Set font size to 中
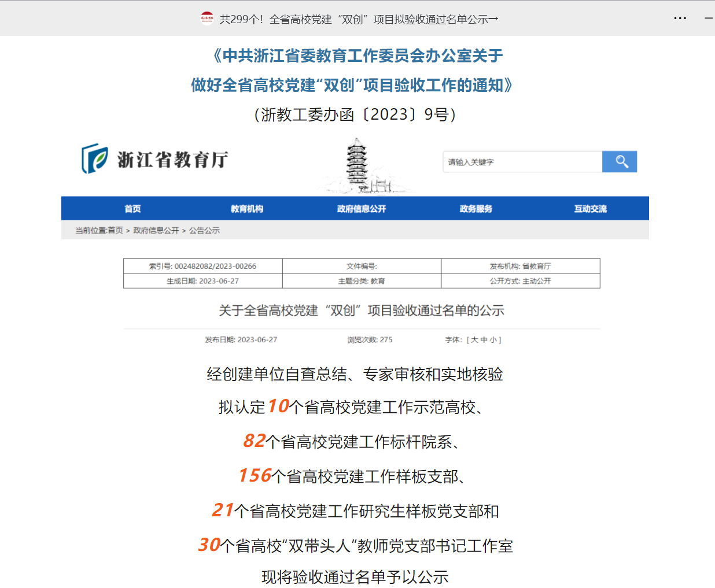The height and width of the screenshot is (588, 715). [484, 340]
